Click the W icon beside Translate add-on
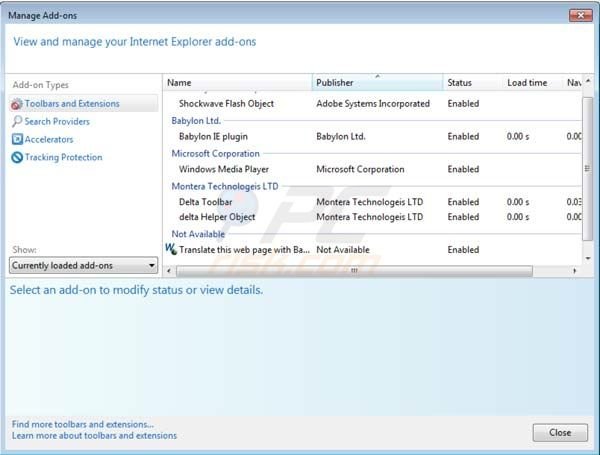 point(170,250)
